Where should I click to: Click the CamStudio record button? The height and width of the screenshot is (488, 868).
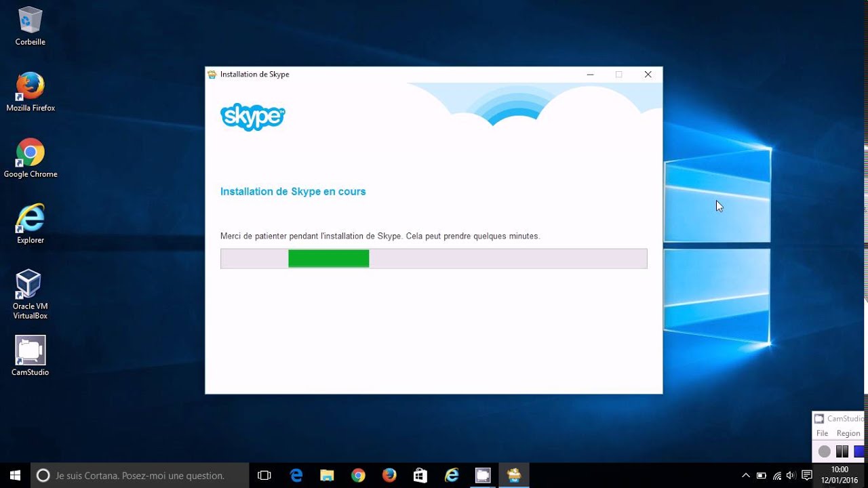824,451
